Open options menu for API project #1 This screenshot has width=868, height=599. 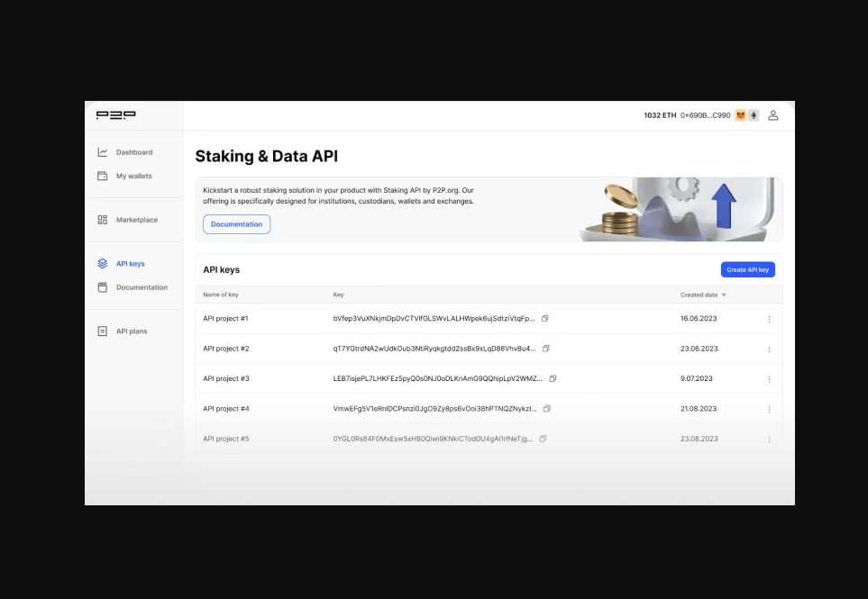(769, 319)
